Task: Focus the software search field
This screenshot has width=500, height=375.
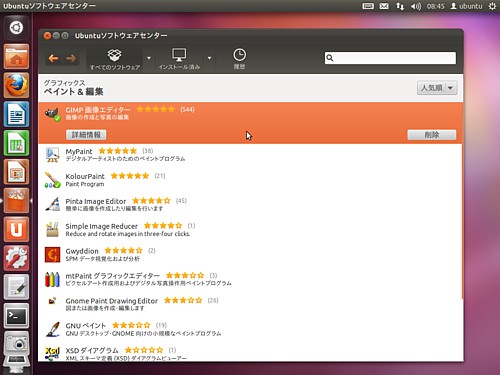Action: pos(390,58)
